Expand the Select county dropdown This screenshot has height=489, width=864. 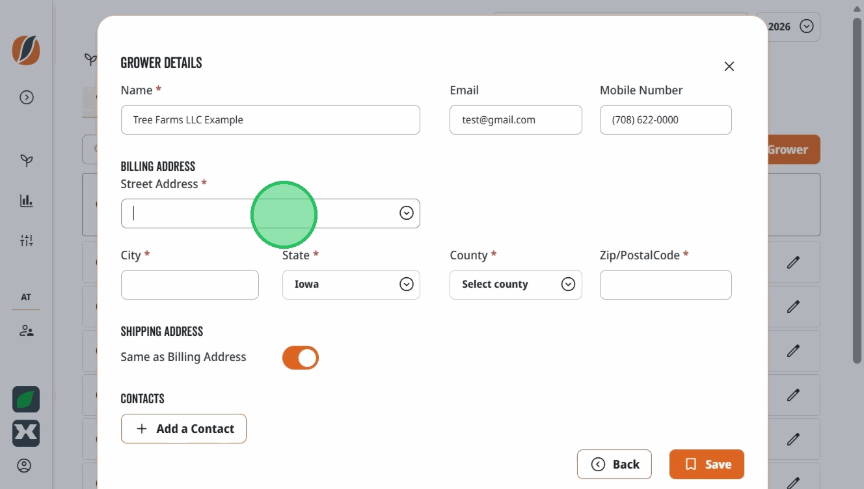tap(515, 284)
